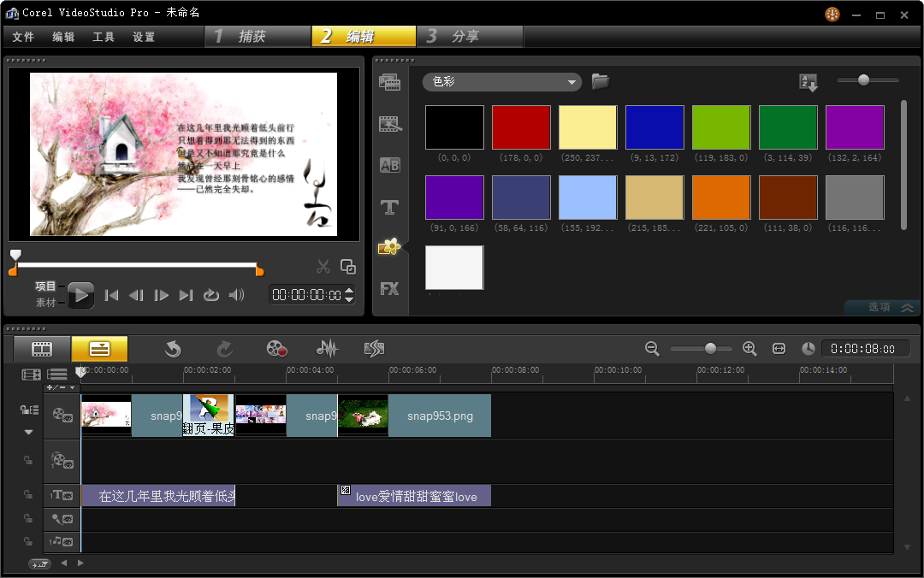
Task: Toggle the title track ripple lock
Action: (x=27, y=495)
